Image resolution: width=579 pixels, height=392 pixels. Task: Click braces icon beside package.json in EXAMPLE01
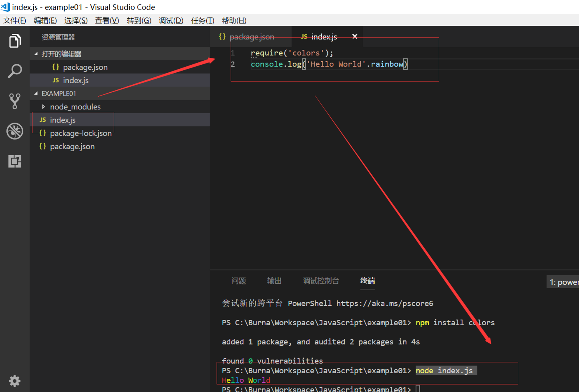42,146
